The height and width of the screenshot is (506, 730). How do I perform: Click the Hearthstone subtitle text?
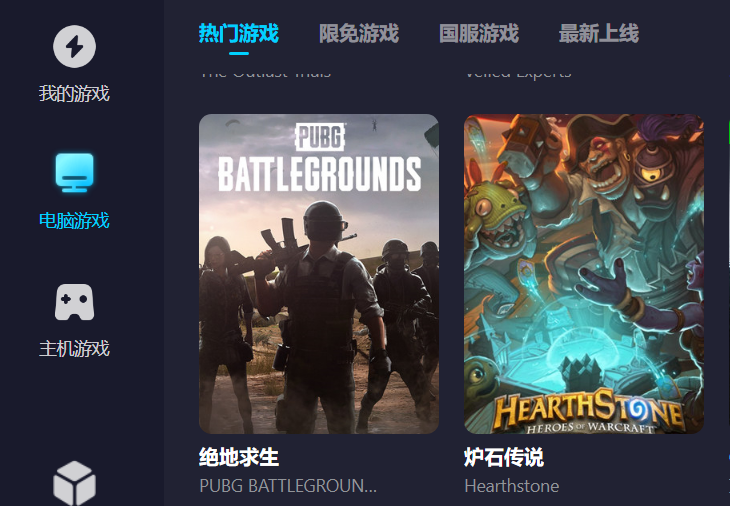tap(512, 486)
